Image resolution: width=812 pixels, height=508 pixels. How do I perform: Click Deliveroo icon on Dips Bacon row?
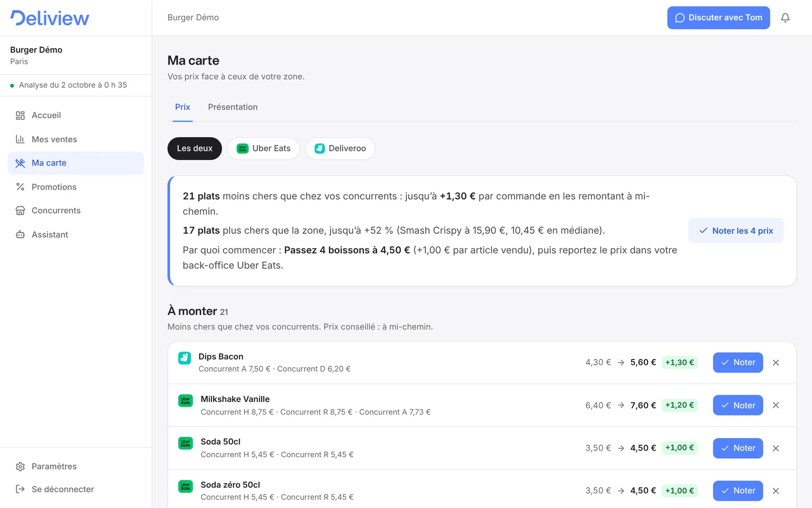(184, 358)
